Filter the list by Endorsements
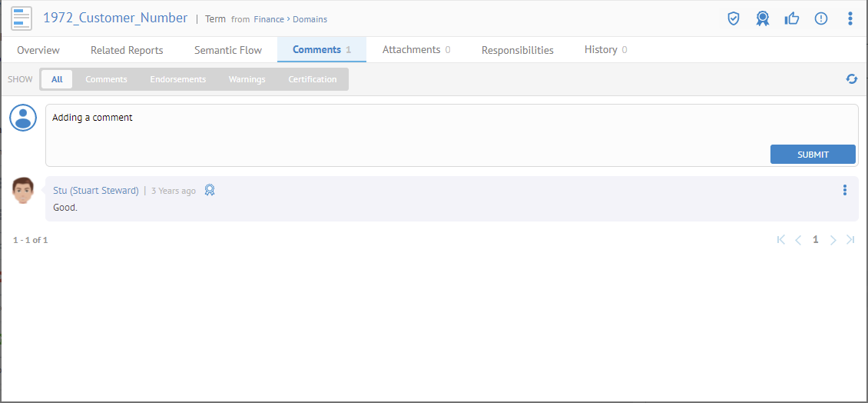Viewport: 868px width, 403px height. 177,79
